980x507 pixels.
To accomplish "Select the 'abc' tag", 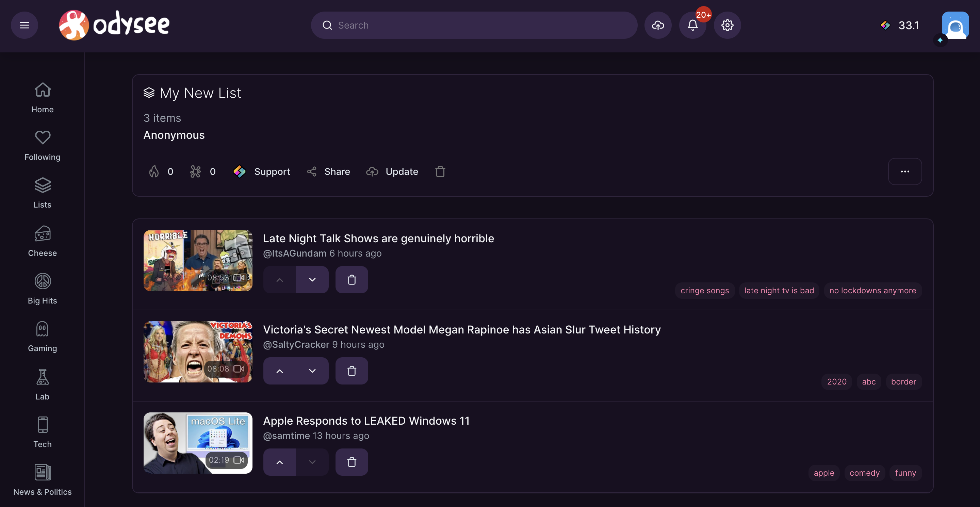I will click(x=869, y=382).
